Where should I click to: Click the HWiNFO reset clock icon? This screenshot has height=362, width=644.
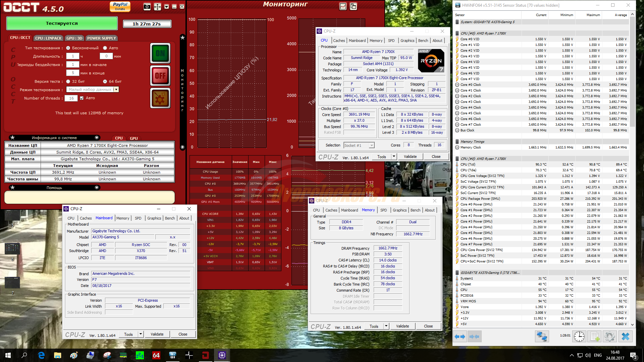point(579,336)
